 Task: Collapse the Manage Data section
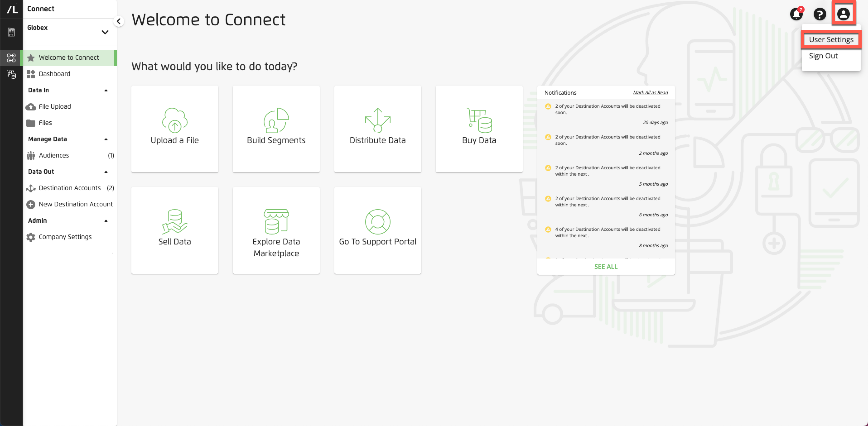106,139
